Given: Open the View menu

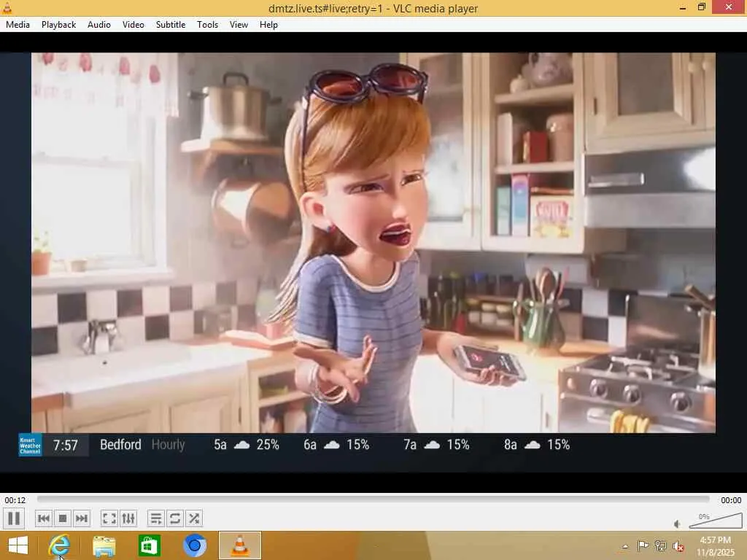Looking at the screenshot, I should pyautogui.click(x=239, y=25).
